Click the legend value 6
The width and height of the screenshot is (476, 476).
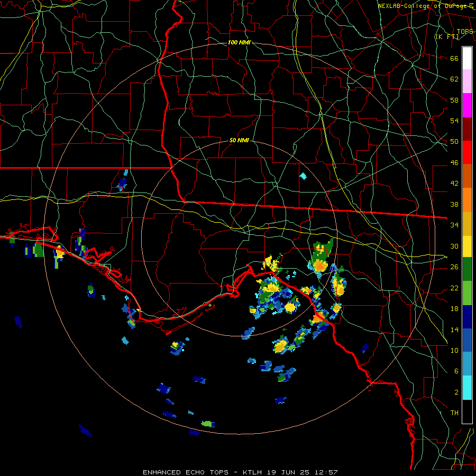[456, 371]
